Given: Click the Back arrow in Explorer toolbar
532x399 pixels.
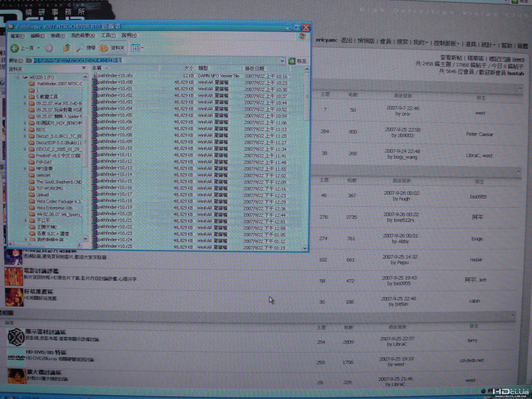Looking at the screenshot, I should tap(15, 48).
